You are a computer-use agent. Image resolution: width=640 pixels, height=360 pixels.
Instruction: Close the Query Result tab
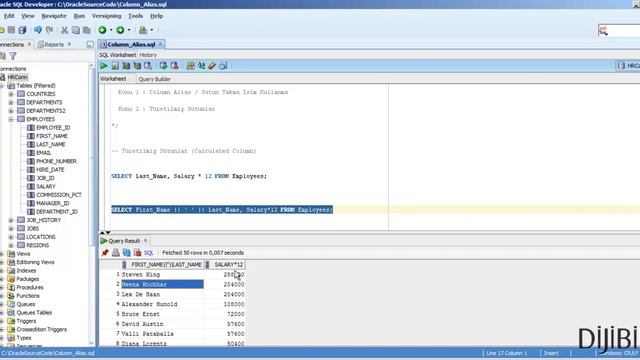point(145,240)
